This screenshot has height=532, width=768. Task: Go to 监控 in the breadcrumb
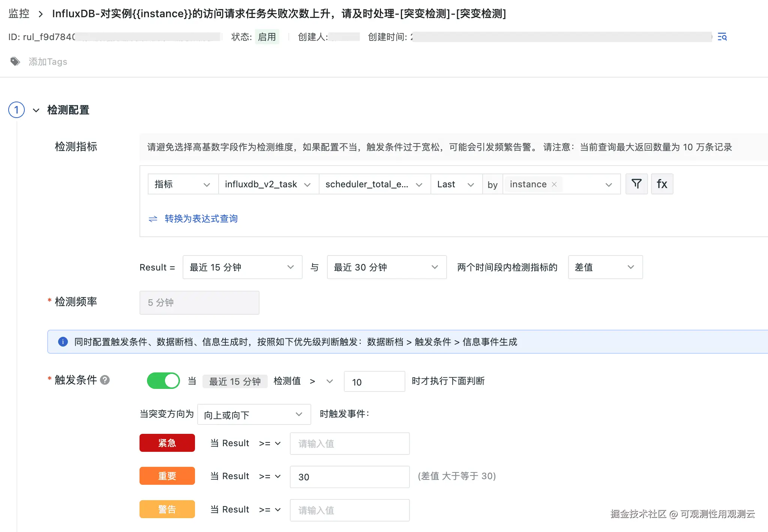pos(19,13)
